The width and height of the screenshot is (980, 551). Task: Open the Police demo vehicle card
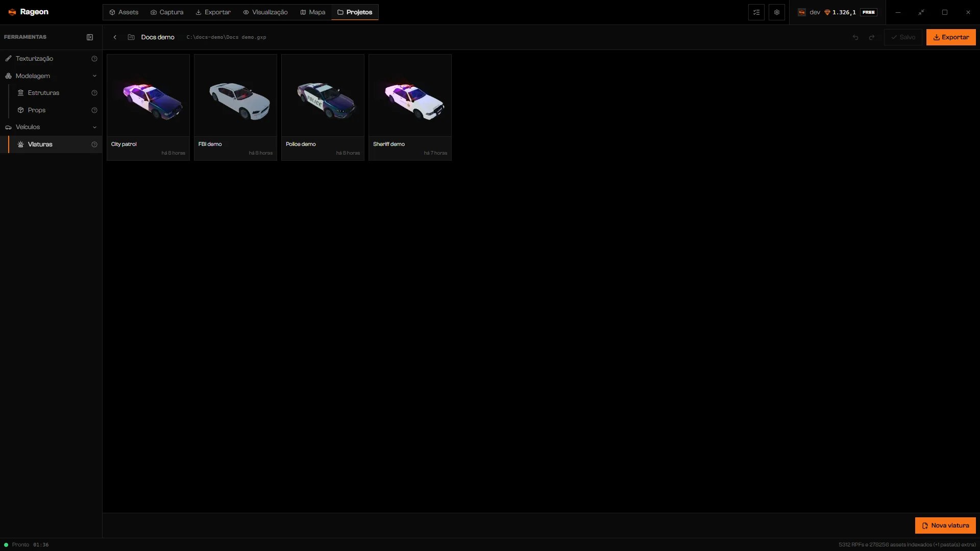click(323, 108)
